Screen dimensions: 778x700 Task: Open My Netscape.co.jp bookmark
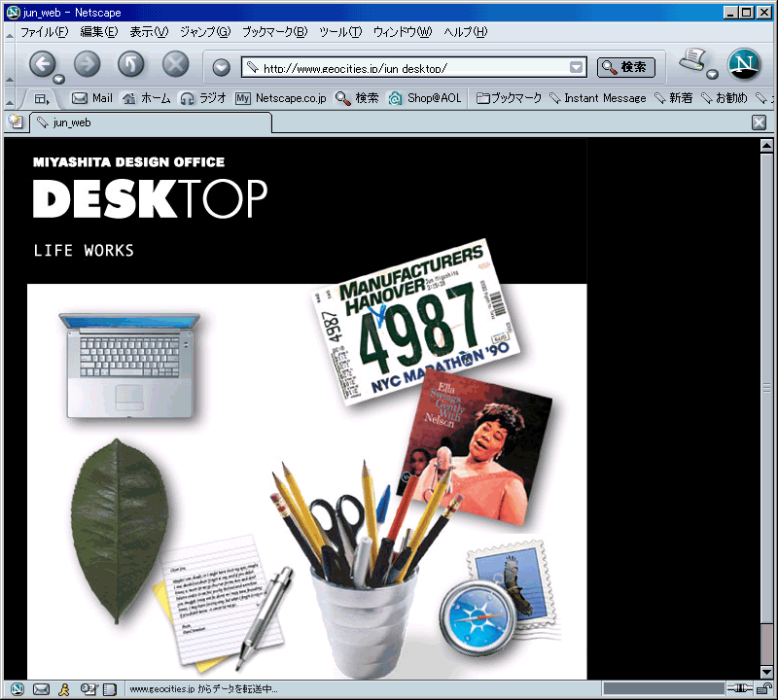(281, 98)
